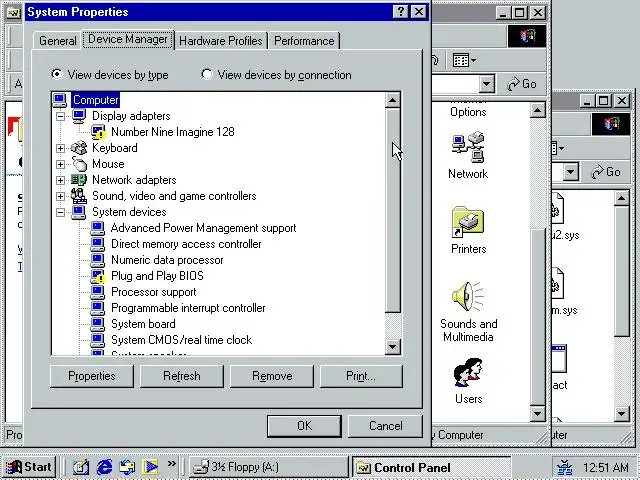Viewport: 640px width, 480px height.
Task: Click the device list scroll up arrow
Action: coord(393,100)
